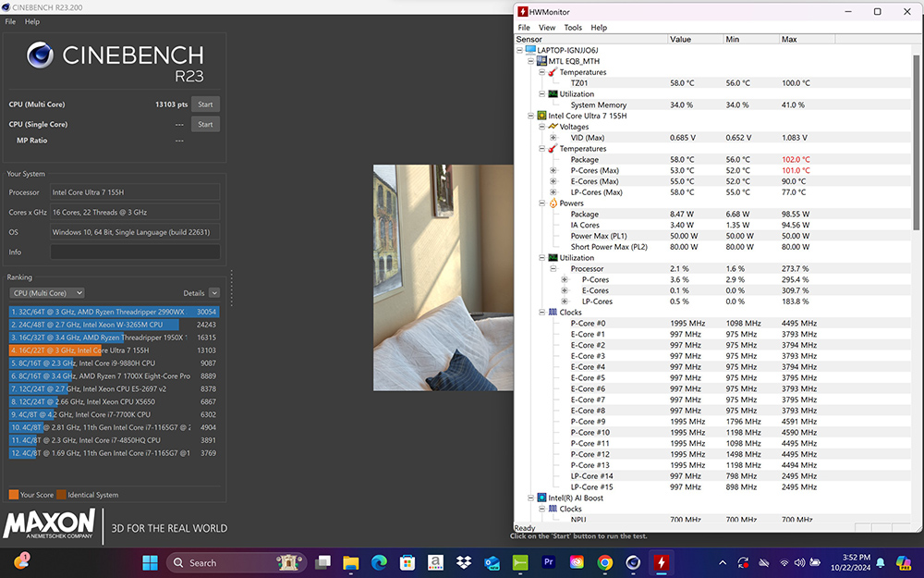Open View menu in HWMonitor

pyautogui.click(x=547, y=28)
